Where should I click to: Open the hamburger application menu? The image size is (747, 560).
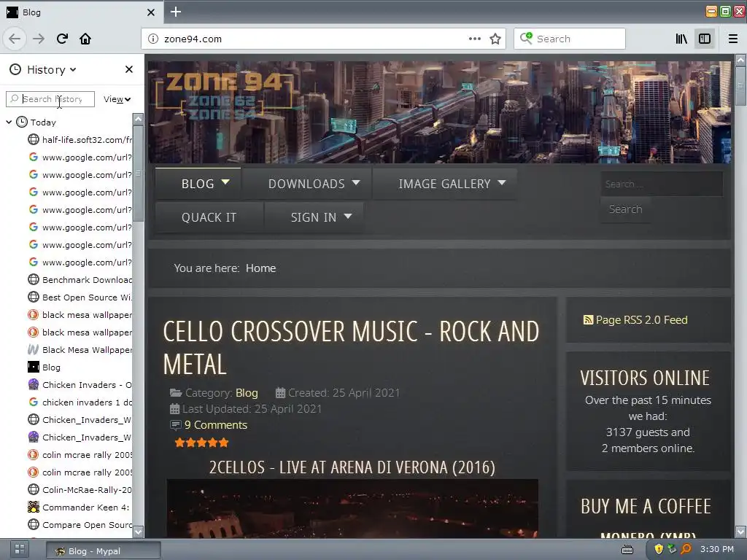click(x=732, y=39)
